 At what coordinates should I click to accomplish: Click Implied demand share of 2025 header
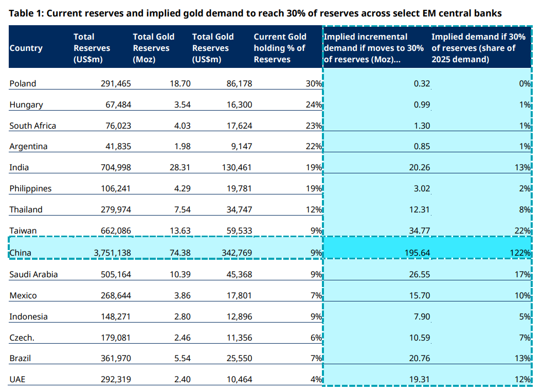coord(478,48)
